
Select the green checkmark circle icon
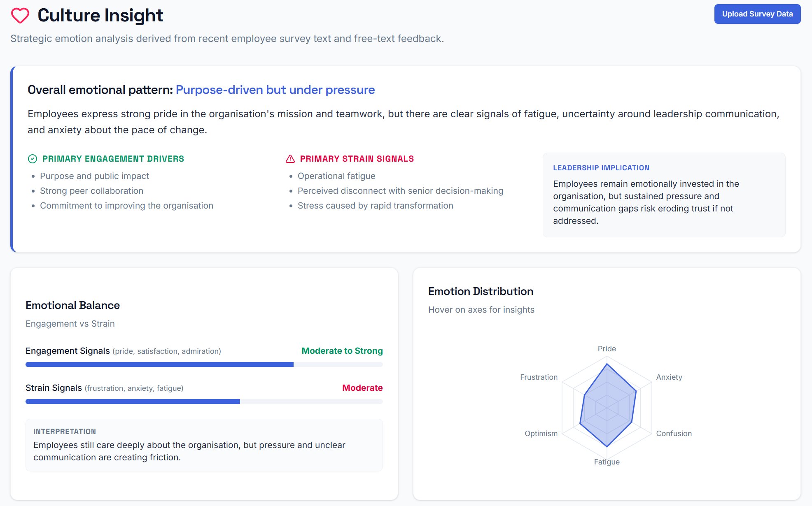pos(33,158)
